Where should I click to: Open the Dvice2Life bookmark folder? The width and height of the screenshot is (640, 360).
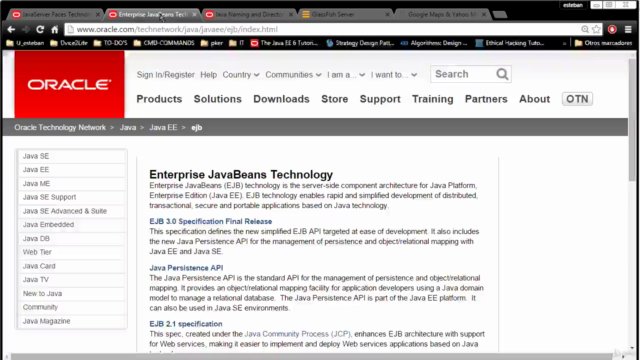tap(69, 43)
